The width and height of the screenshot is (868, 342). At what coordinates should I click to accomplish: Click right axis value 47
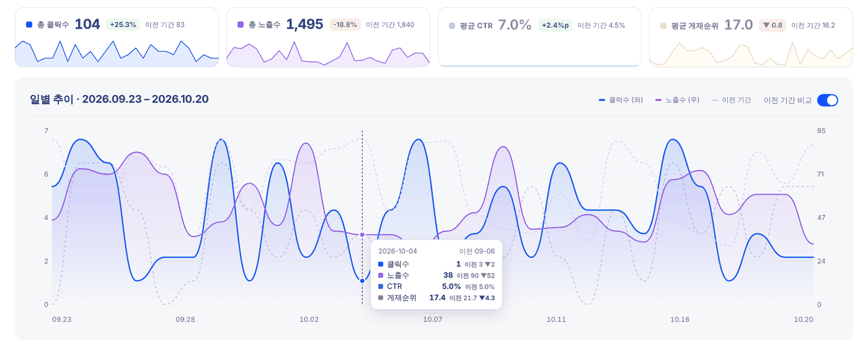click(821, 218)
